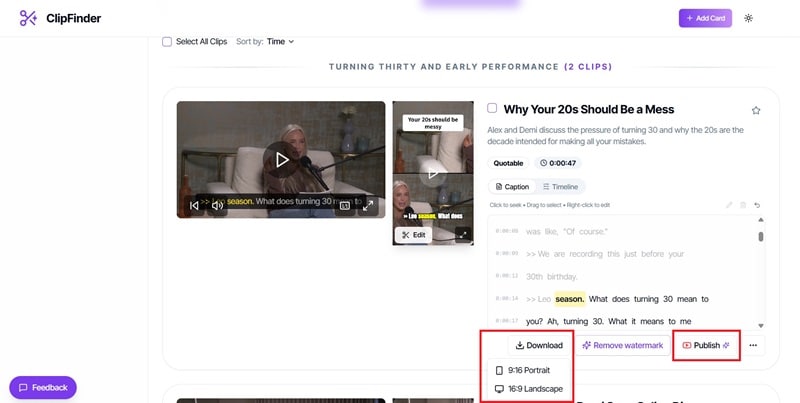Click the Download button
The image size is (800, 403).
(x=539, y=345)
